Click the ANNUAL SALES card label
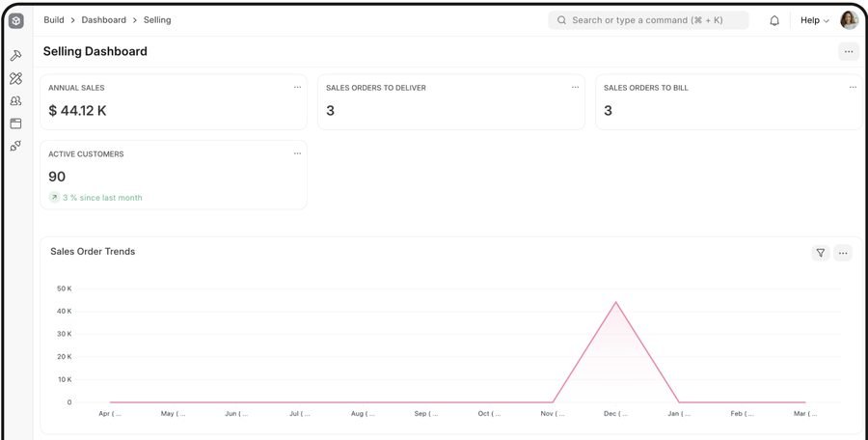This screenshot has width=868, height=440. tap(76, 88)
